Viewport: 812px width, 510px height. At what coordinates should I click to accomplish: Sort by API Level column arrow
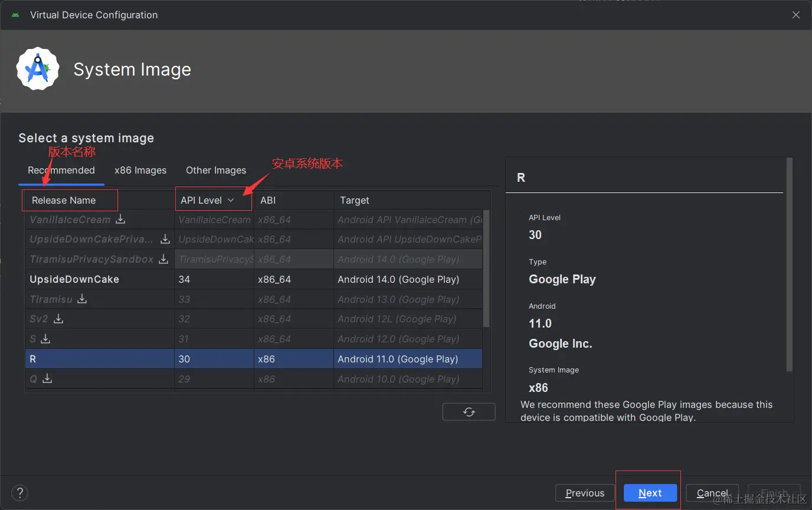click(231, 201)
